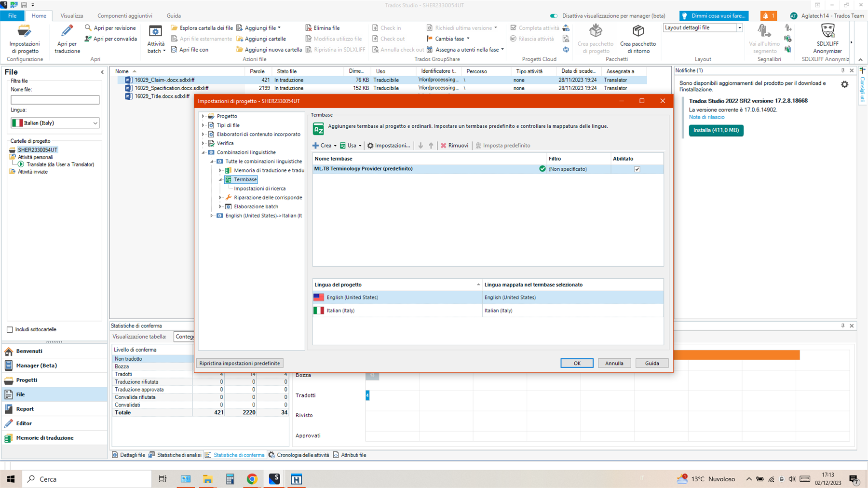Click Aggiungi cartelle
The image size is (868, 488).
(x=261, y=39)
